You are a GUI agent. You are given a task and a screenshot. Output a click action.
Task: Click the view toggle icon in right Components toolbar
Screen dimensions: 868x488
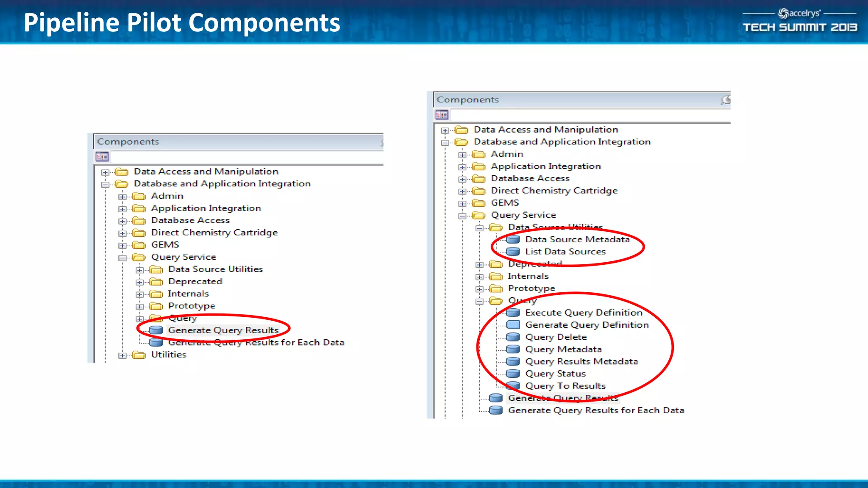pos(442,115)
